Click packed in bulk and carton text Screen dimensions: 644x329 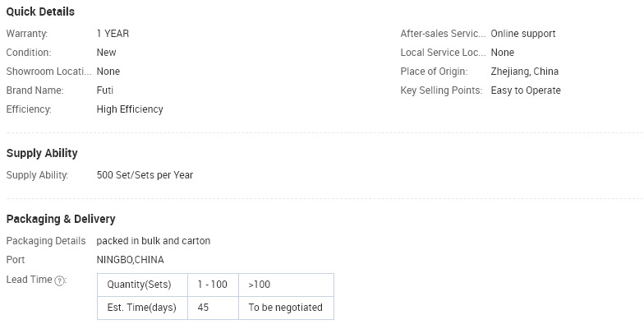(x=153, y=241)
